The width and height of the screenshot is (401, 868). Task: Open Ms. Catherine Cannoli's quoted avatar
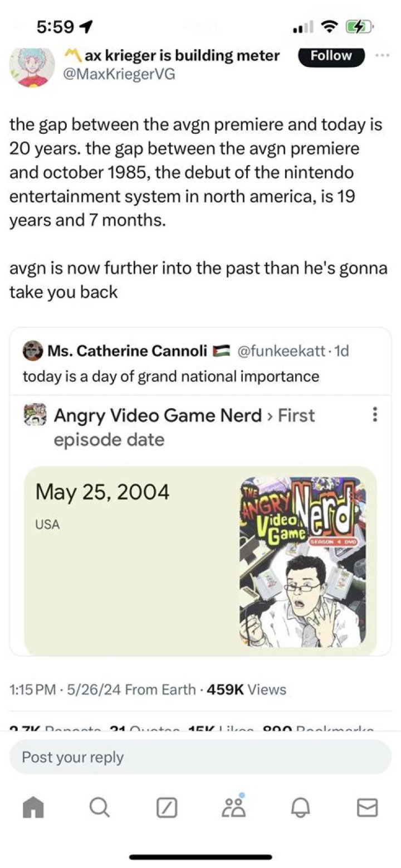pos(32,351)
